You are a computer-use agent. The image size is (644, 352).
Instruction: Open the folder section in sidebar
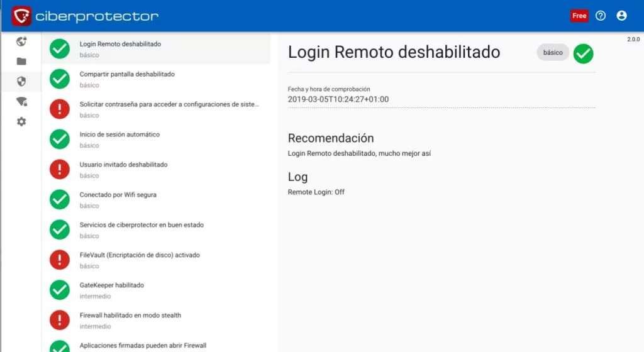pyautogui.click(x=21, y=62)
